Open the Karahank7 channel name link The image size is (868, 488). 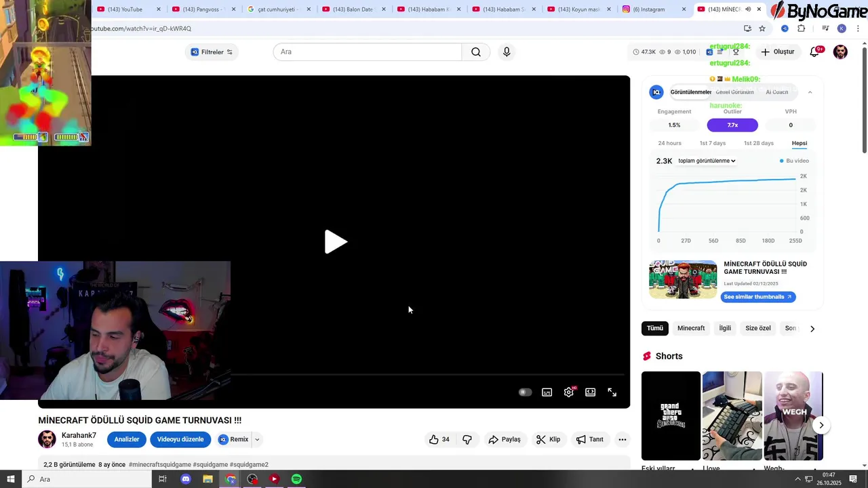[79, 435]
